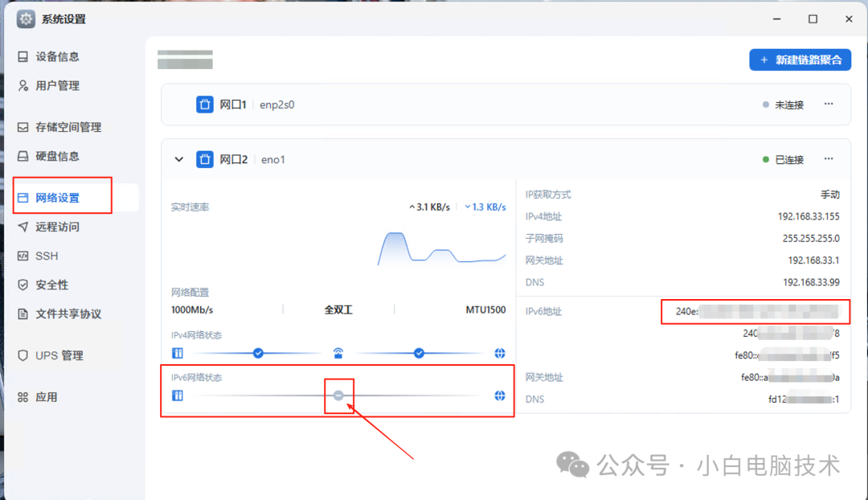The width and height of the screenshot is (868, 500).
Task: Click gateway address 192.168.33.1
Action: coord(813,260)
